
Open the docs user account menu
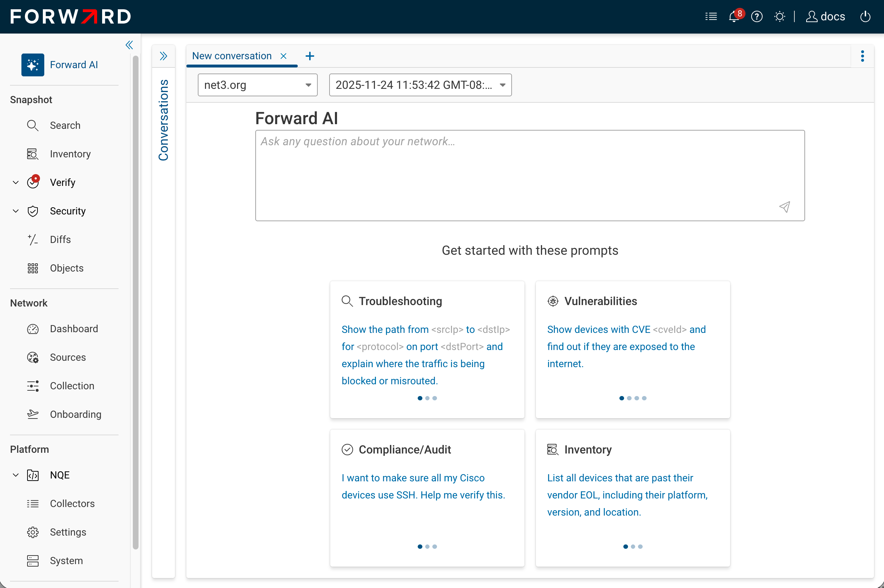(x=825, y=16)
